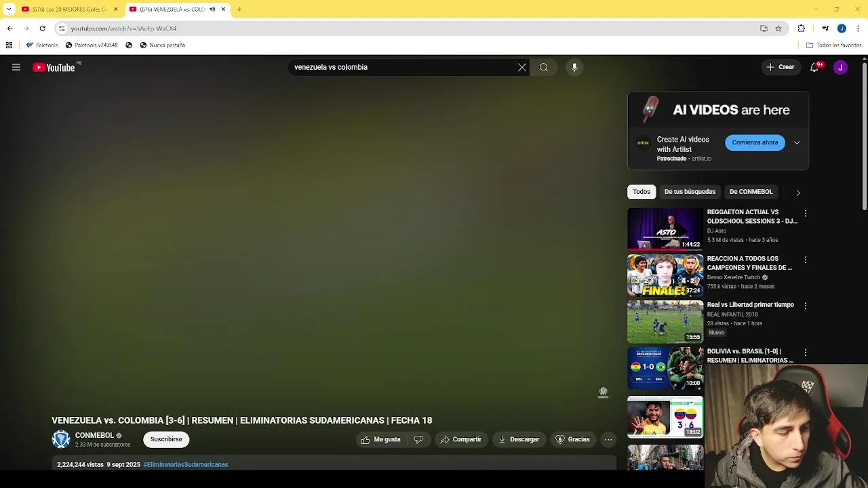Click Compartir to share the video

461,440
